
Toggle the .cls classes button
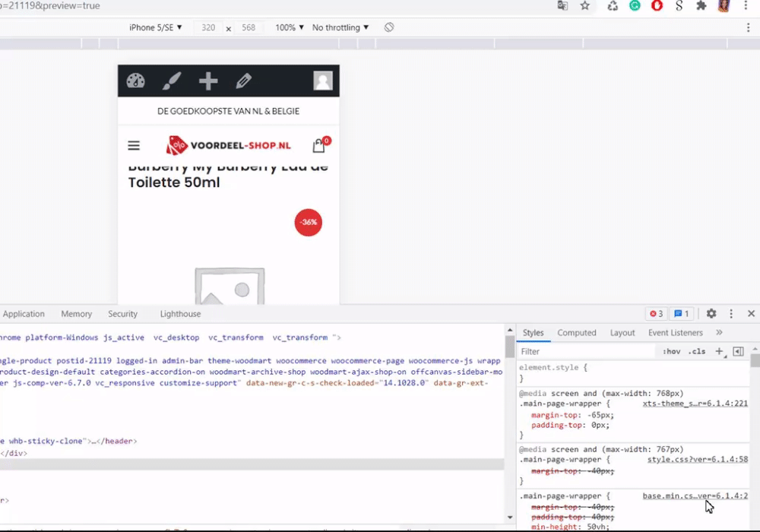click(x=697, y=352)
